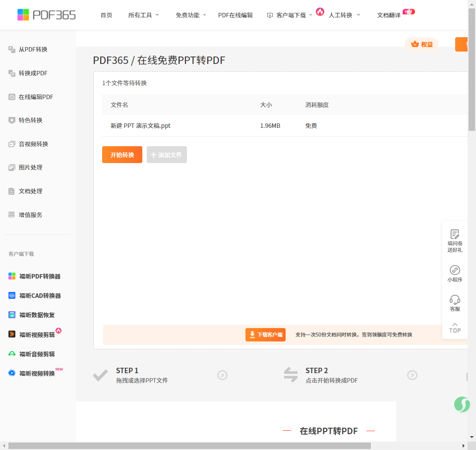Click the green floating assistant icon
The width and height of the screenshot is (476, 450).
click(x=462, y=404)
